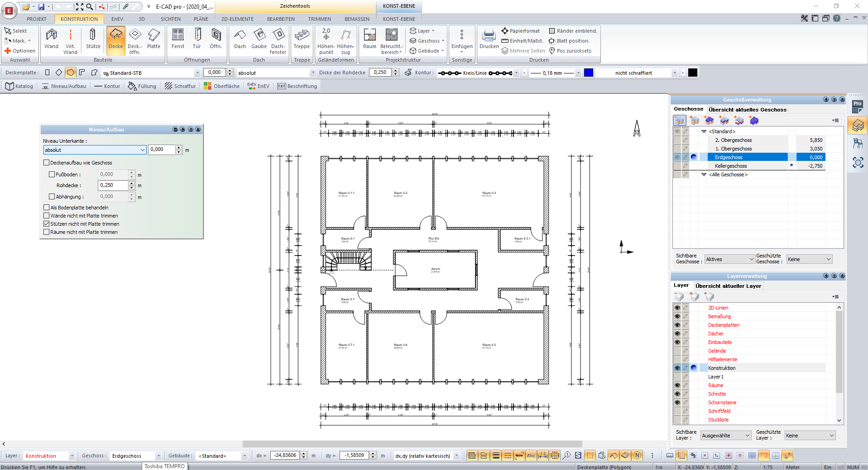Uncheck Stützen nicht mit Platte trimmen
Image resolution: width=868 pixels, height=470 pixels.
click(x=46, y=223)
